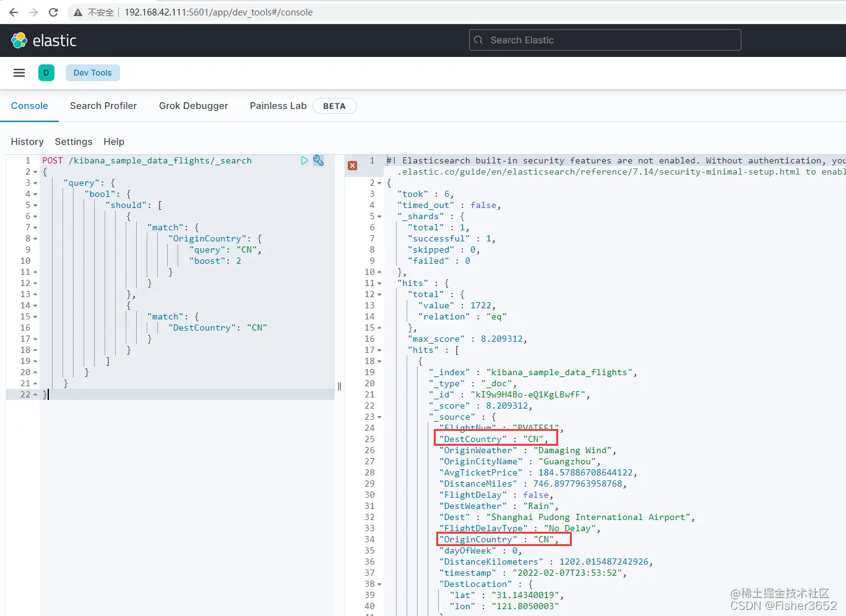The height and width of the screenshot is (616, 846).
Task: Click "DistanceKilometers" value line
Action: [x=546, y=562]
